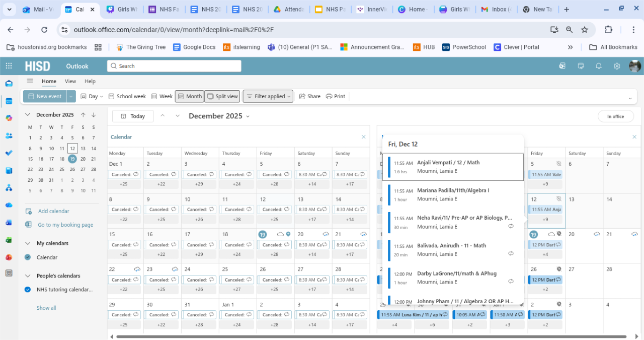Open Copilot from the left app rail
The image size is (644, 340).
pos(9,118)
